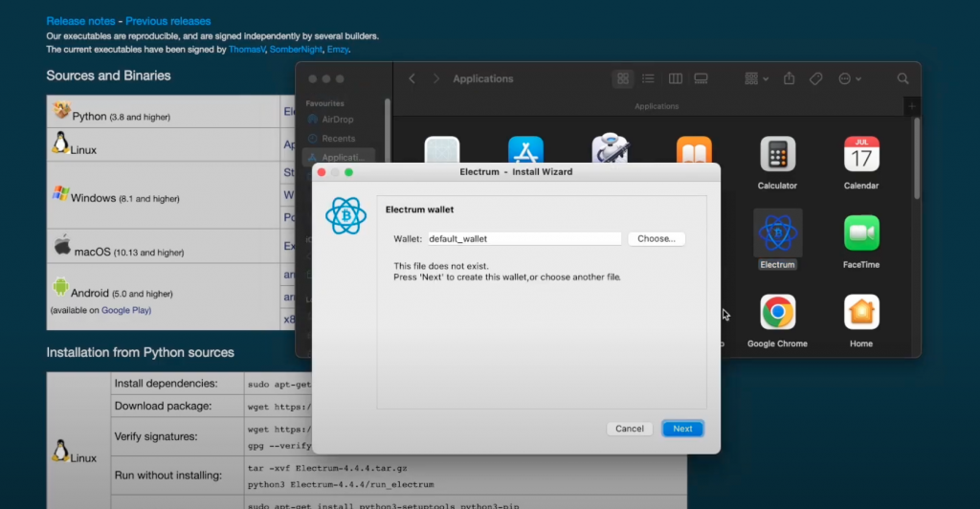Click Finder share icon
Image resolution: width=980 pixels, height=509 pixels.
coord(790,78)
